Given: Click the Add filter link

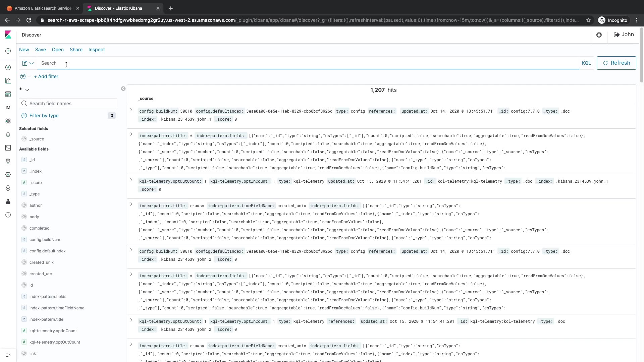Looking at the screenshot, I should 46,76.
